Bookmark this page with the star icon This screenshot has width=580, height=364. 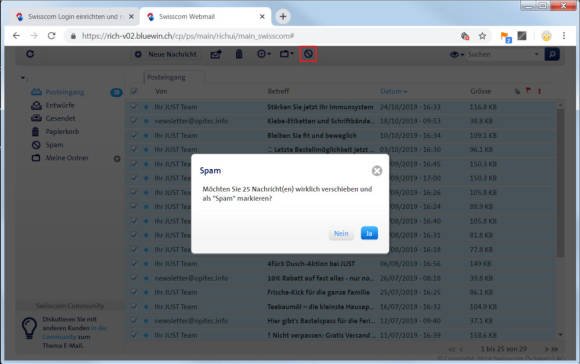click(x=482, y=36)
